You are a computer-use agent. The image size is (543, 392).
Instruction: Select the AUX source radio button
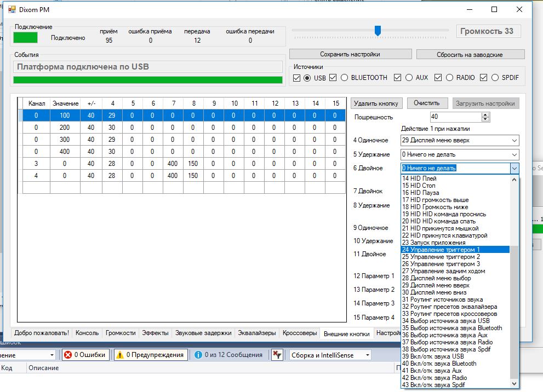(x=409, y=78)
